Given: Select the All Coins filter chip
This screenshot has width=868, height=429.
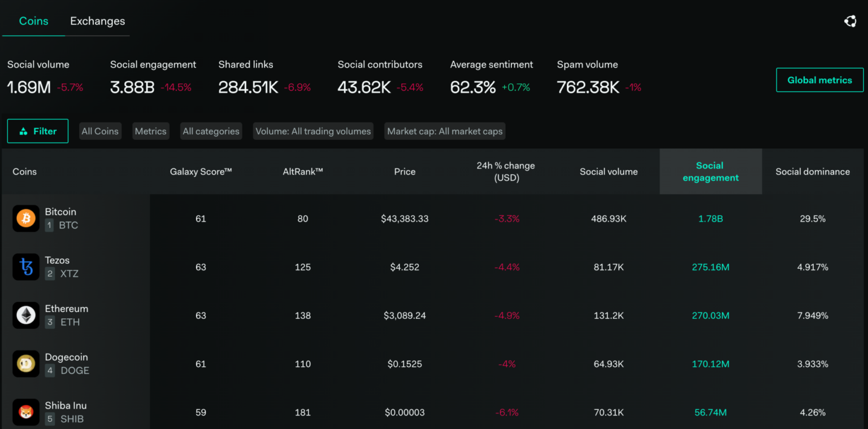Looking at the screenshot, I should point(100,131).
